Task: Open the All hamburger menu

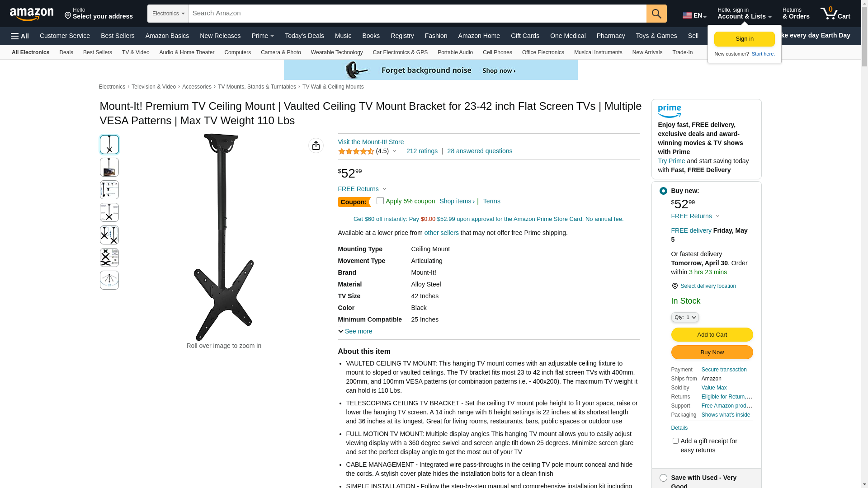Action: [20, 36]
